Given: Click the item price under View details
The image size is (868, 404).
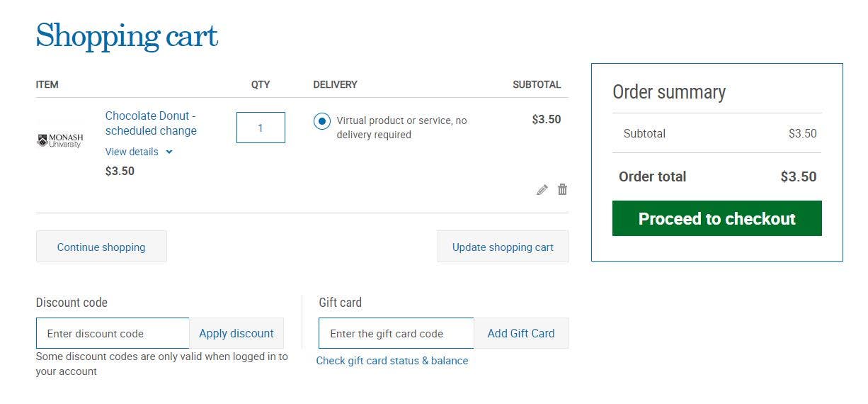Looking at the screenshot, I should [120, 171].
